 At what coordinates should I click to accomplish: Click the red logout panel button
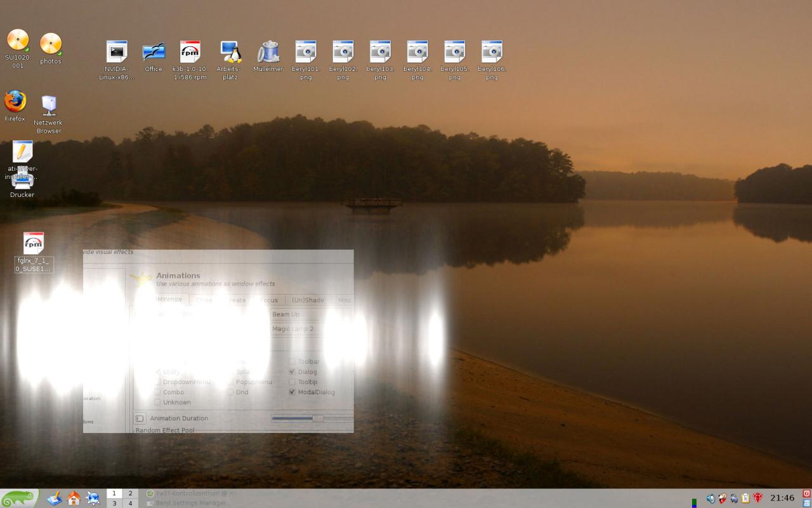pyautogui.click(x=807, y=493)
